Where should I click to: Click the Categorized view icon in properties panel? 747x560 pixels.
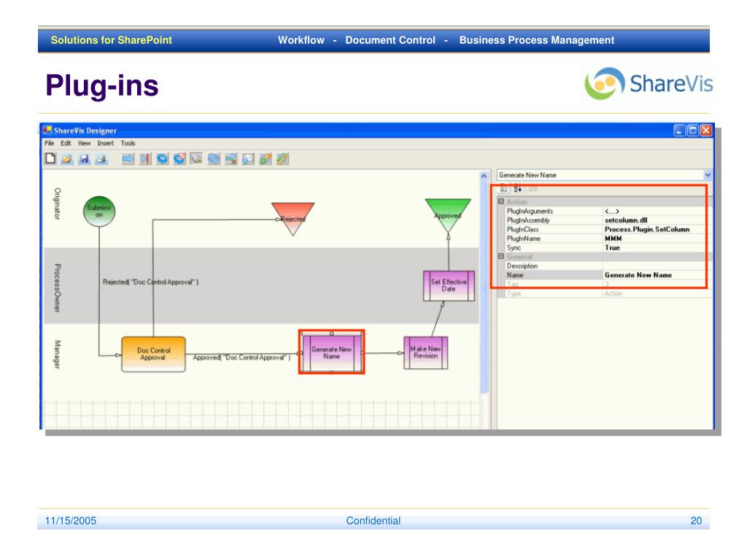tap(503, 189)
